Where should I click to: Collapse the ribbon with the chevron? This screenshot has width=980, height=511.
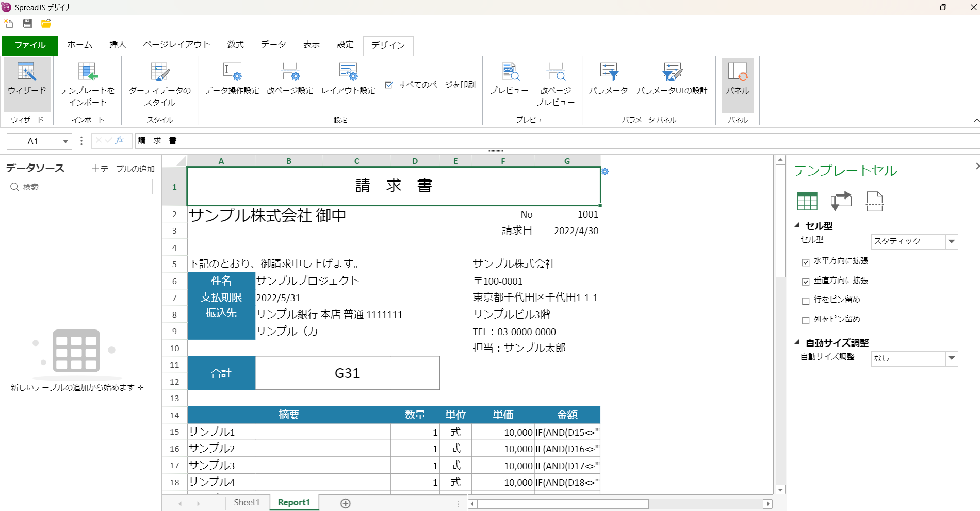pos(976,120)
